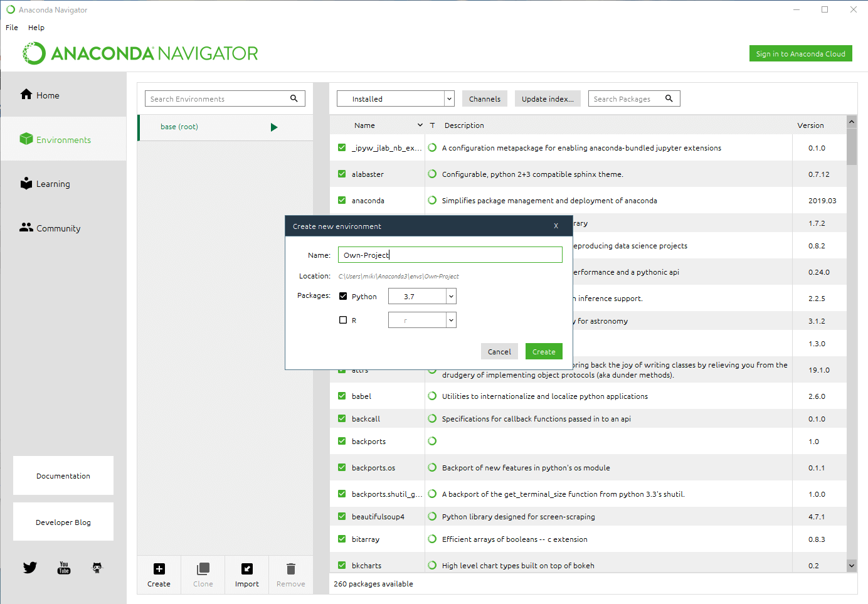Click the scrollbar down arrow

click(851, 565)
